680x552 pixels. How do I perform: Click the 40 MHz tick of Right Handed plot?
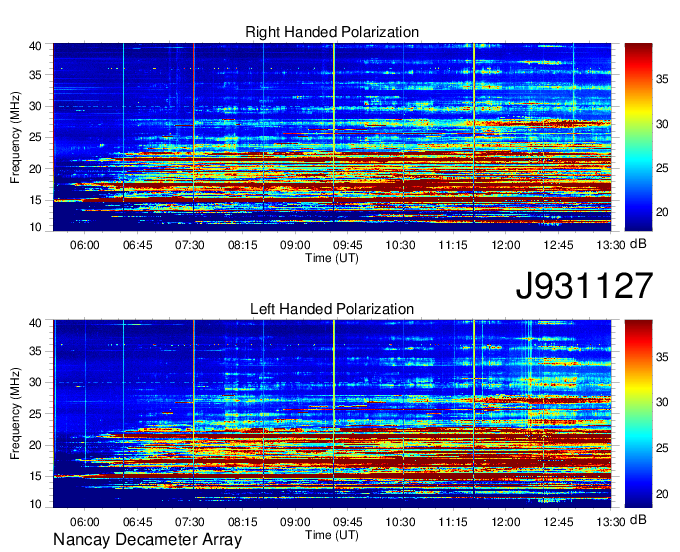pos(35,46)
